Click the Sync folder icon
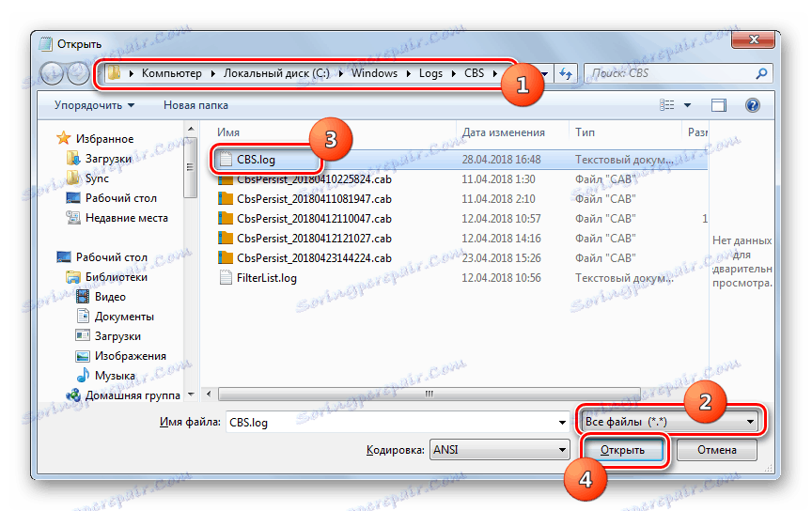The width and height of the screenshot is (812, 511). [73, 178]
